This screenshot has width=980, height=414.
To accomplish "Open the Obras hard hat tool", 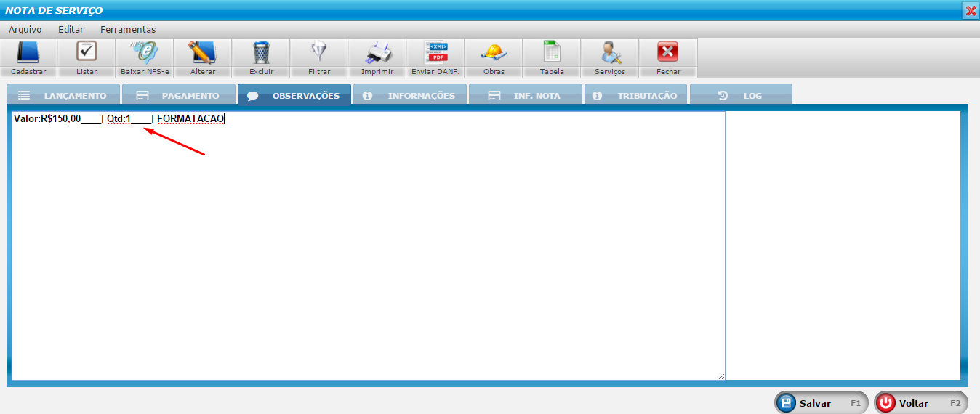I will click(x=494, y=58).
